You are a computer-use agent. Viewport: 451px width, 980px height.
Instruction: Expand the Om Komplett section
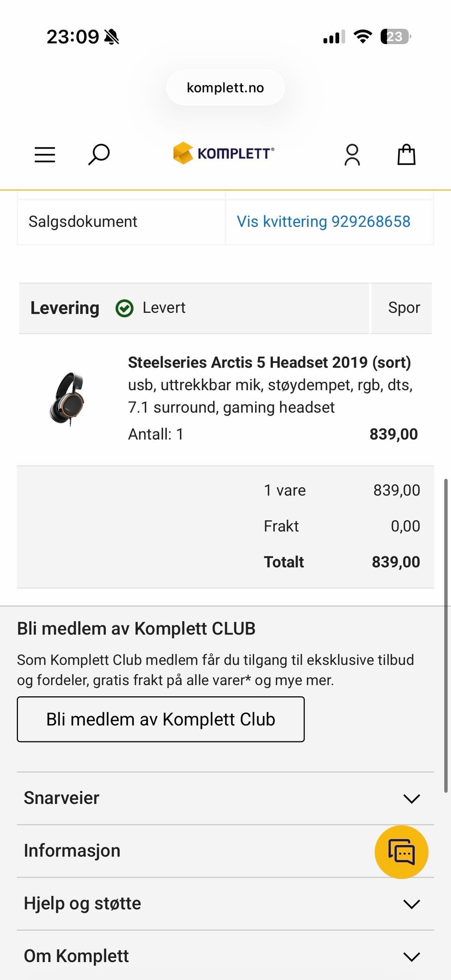[225, 956]
